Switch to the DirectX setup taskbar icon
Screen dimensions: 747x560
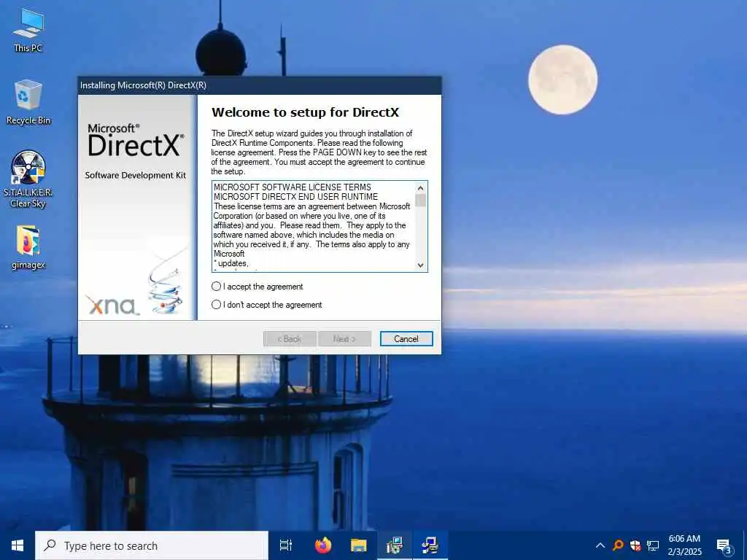(430, 545)
